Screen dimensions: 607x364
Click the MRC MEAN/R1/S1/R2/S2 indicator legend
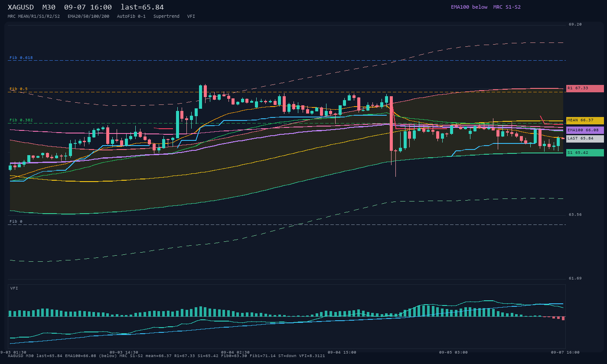[34, 16]
